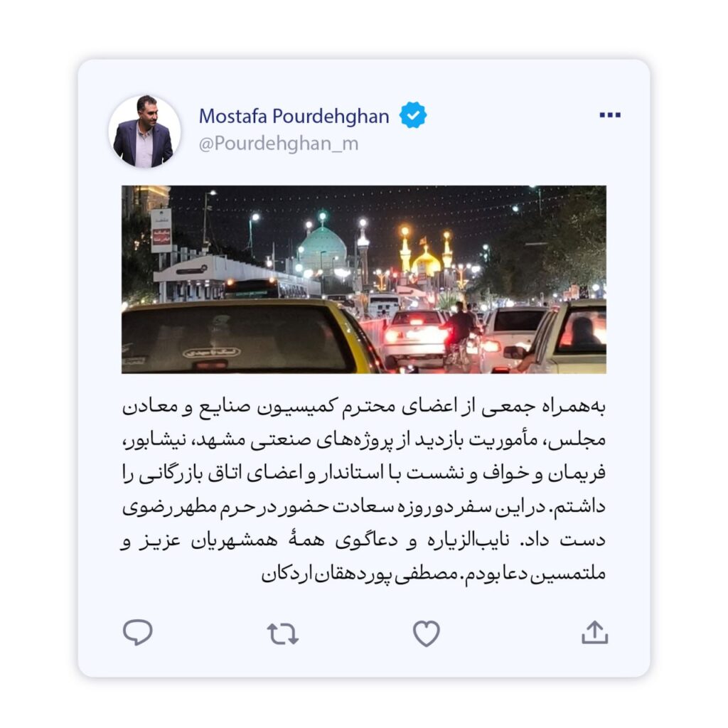Click the reply speech bubble icon
The image size is (728, 728).
[137, 632]
